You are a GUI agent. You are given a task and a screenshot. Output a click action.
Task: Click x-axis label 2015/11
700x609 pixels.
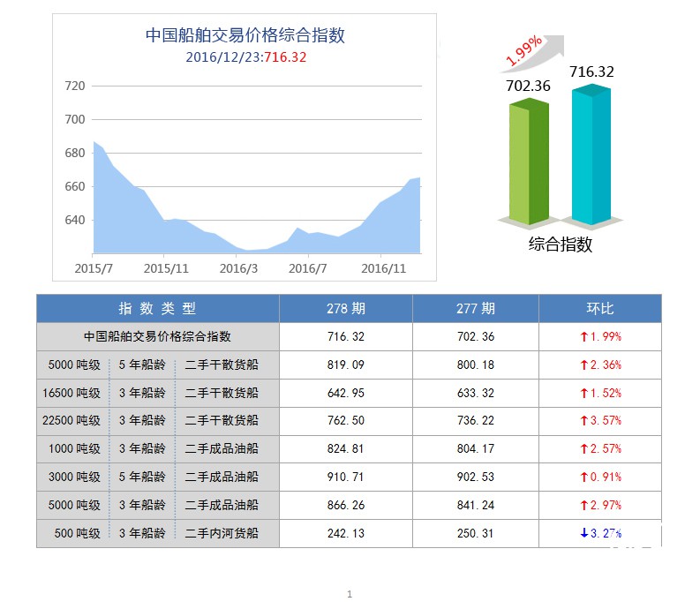tap(166, 268)
